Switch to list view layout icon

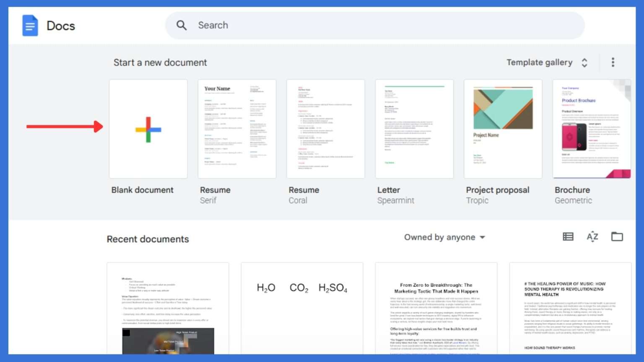568,237
